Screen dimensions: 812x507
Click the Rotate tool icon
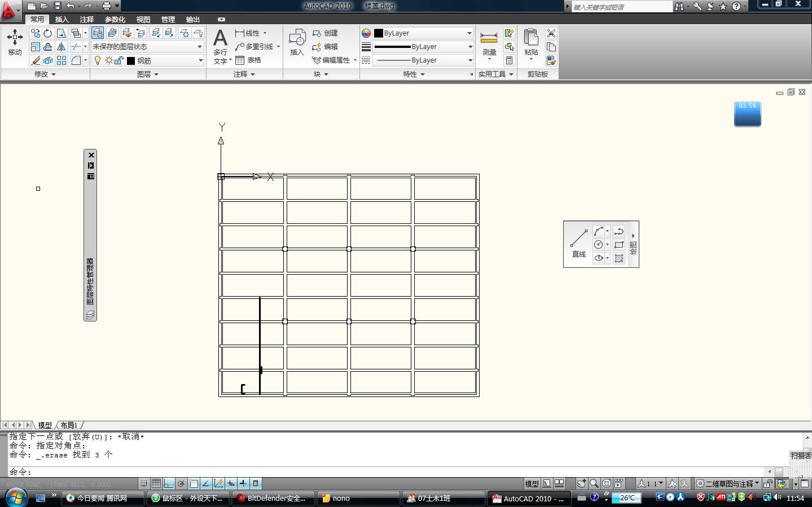coord(48,33)
